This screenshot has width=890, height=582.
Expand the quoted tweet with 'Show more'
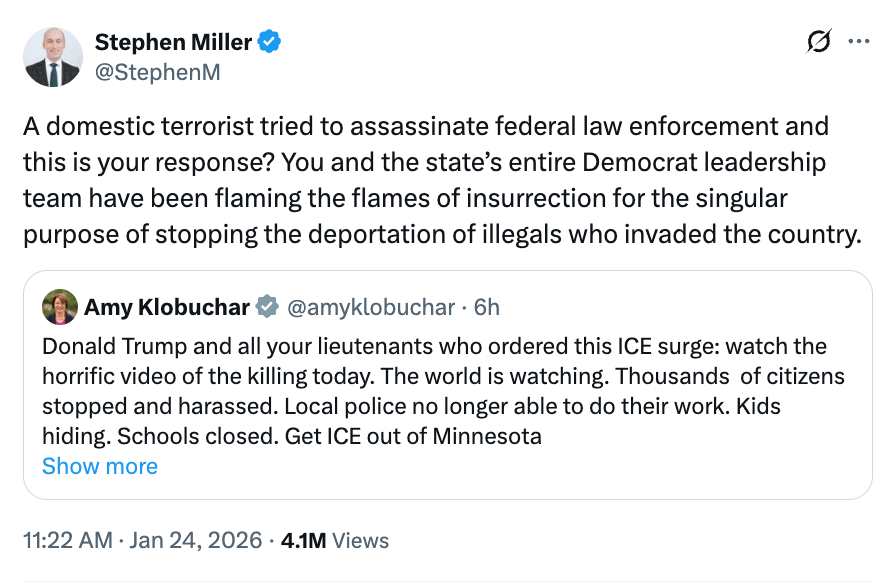100,466
